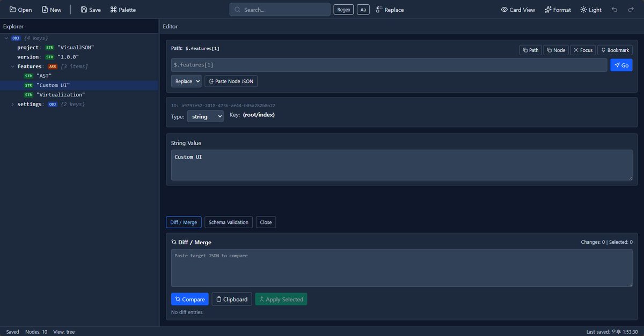Click the node ID text
Image resolution: width=644 pixels, height=336 pixels.
pos(223,106)
